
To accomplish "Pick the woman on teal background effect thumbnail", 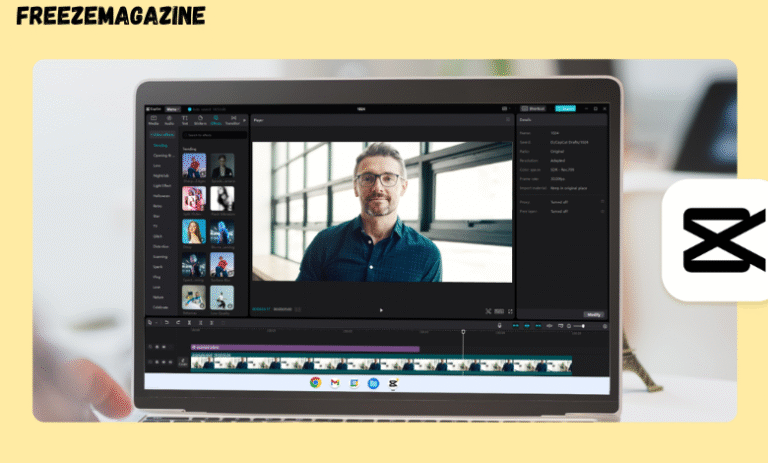I will (194, 231).
